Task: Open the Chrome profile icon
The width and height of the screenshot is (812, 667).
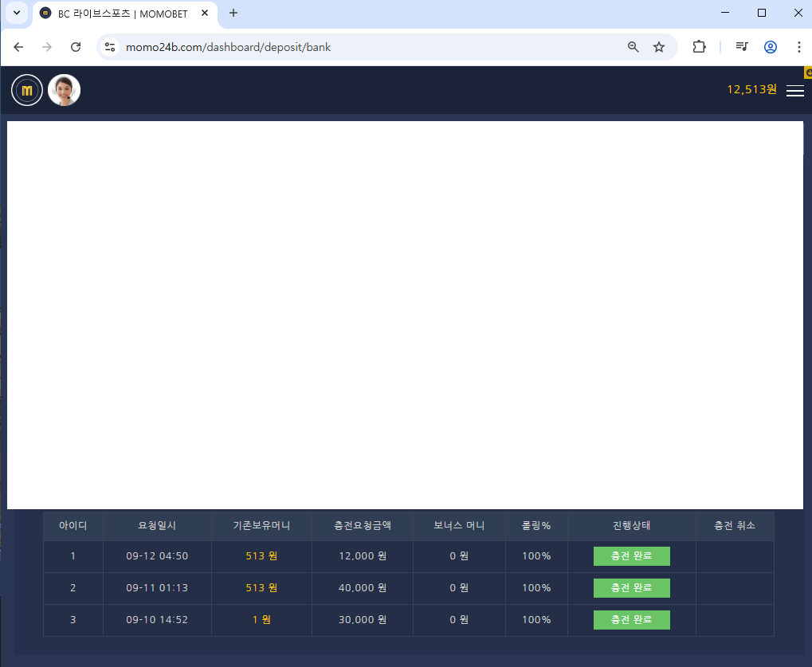Action: pyautogui.click(x=771, y=47)
